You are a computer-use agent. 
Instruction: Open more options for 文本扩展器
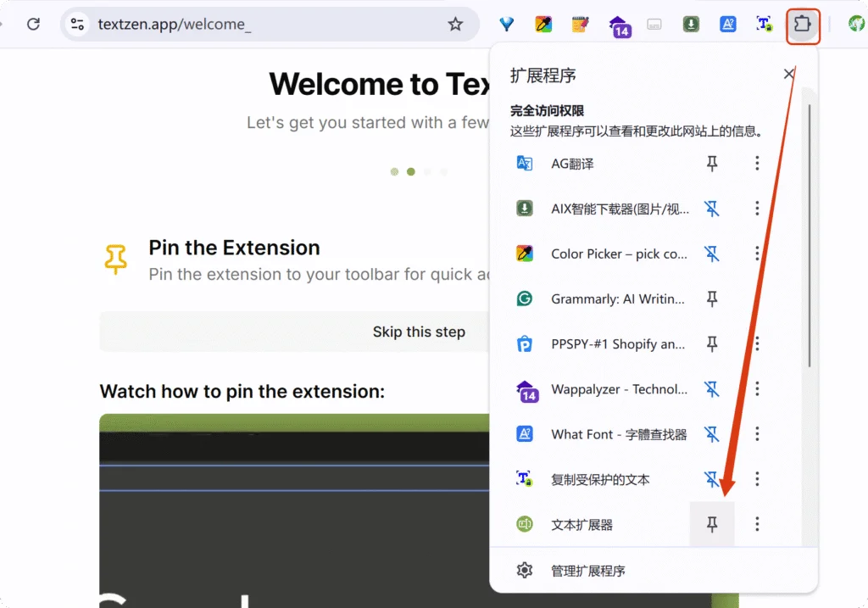coord(757,525)
